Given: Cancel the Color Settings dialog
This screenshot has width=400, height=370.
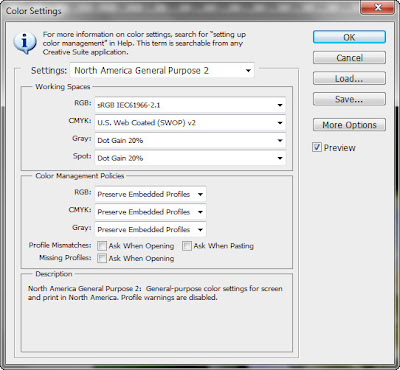Looking at the screenshot, I should pyautogui.click(x=349, y=58).
